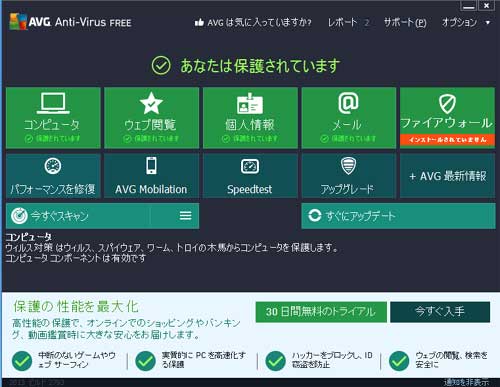Image resolution: width=500 pixels, height=387 pixels.
Task: Click the AVG logo icon
Action: (18, 22)
